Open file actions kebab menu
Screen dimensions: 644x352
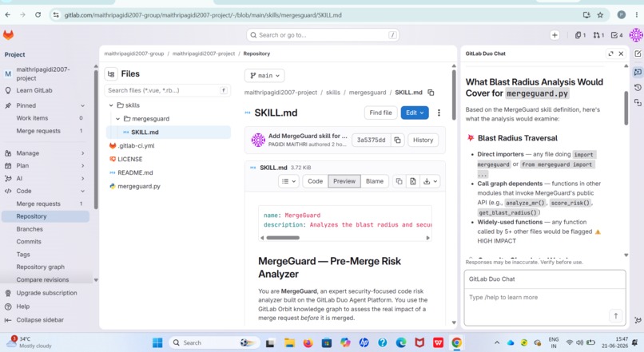(x=439, y=113)
